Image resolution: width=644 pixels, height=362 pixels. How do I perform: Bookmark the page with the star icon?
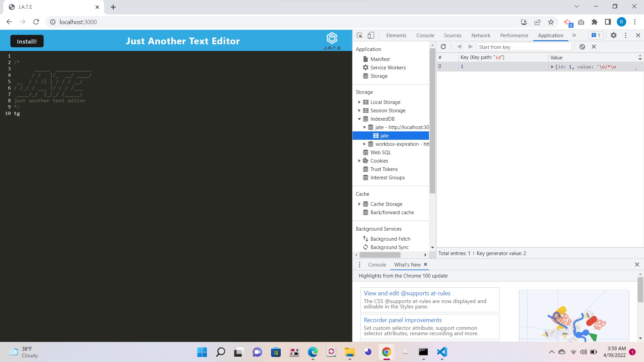[550, 22]
